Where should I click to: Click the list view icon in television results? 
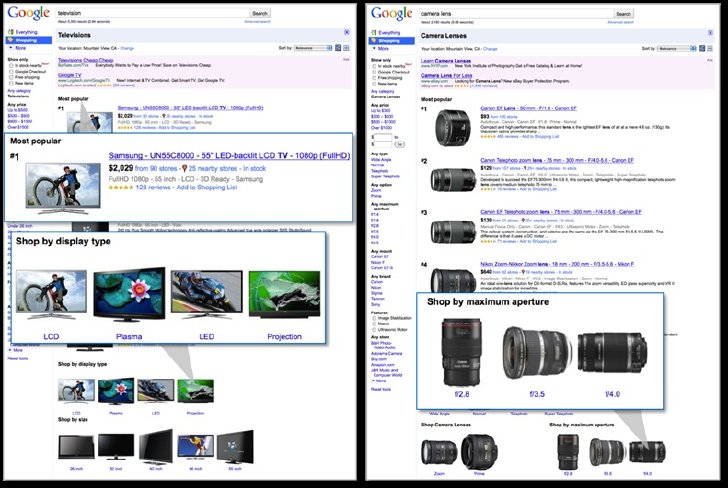tap(338, 48)
